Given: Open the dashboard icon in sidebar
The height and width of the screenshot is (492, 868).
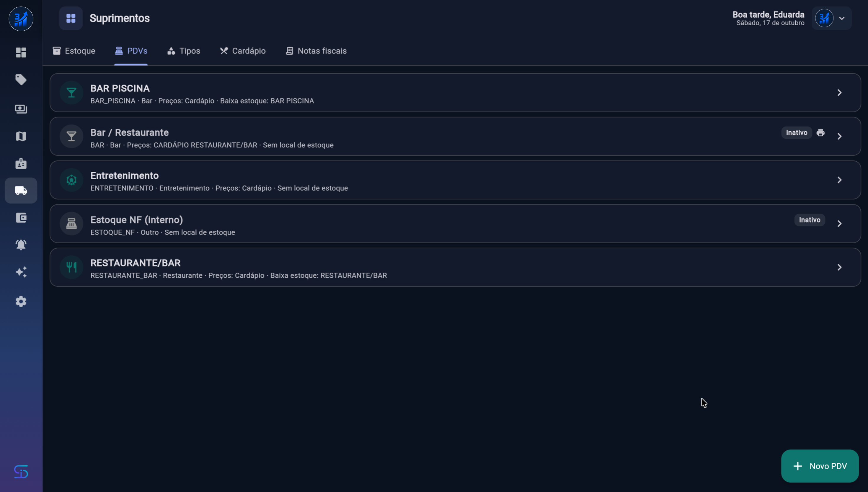Looking at the screenshot, I should click(x=21, y=53).
